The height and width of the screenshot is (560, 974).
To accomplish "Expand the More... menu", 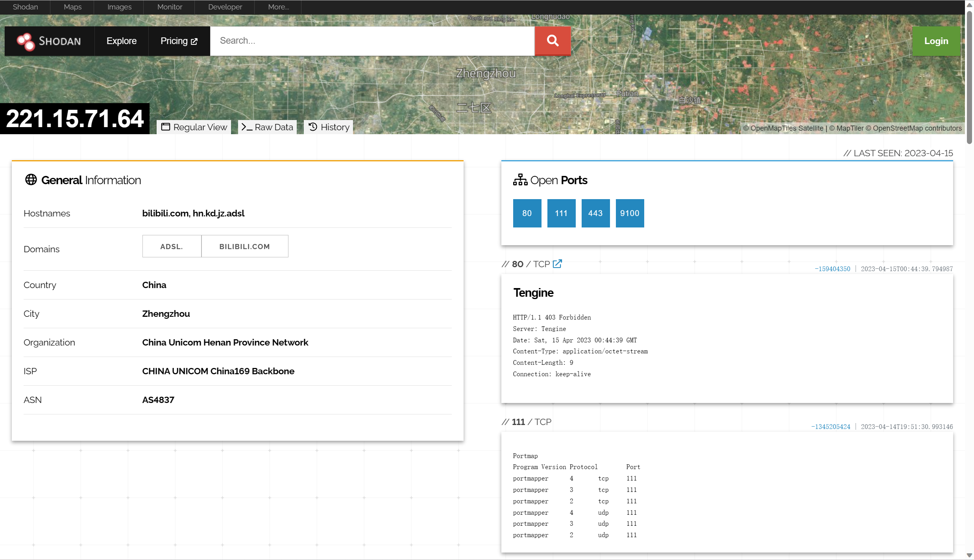I will (x=279, y=7).
